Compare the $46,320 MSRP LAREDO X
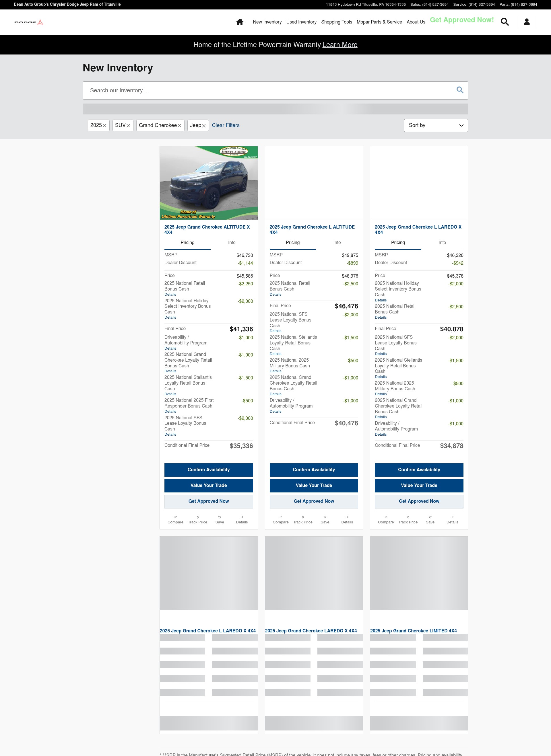This screenshot has height=756, width=551. pyautogui.click(x=386, y=520)
